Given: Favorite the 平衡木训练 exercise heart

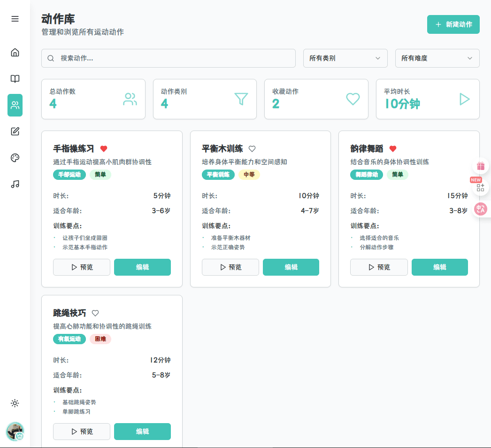Looking at the screenshot, I should (x=252, y=148).
